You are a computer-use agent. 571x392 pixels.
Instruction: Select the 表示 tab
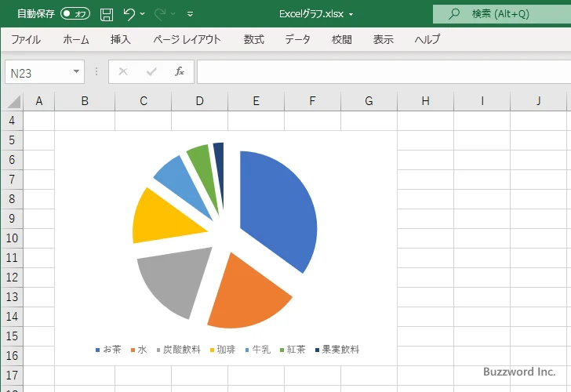click(x=384, y=39)
